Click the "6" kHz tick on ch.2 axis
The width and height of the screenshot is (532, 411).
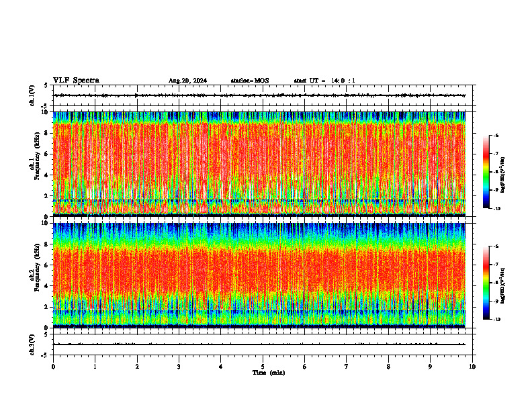(x=47, y=265)
